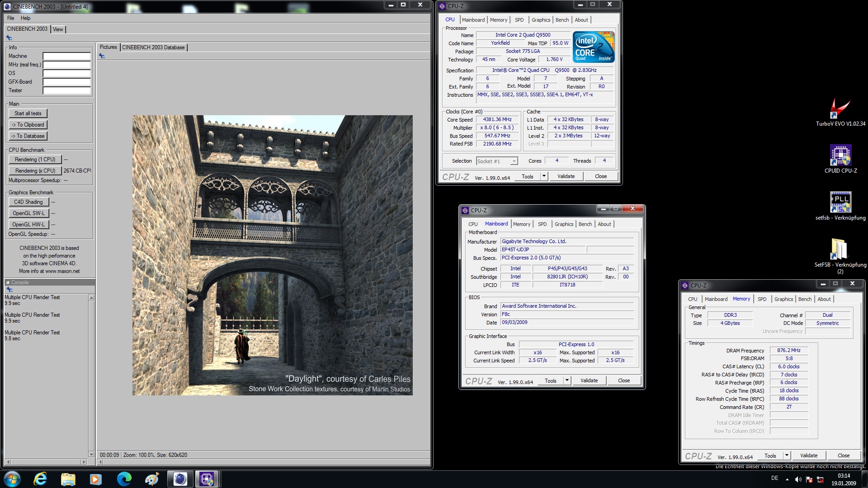Expand Tools dropdown arrow in Memory window
868x488 pixels.
click(787, 455)
